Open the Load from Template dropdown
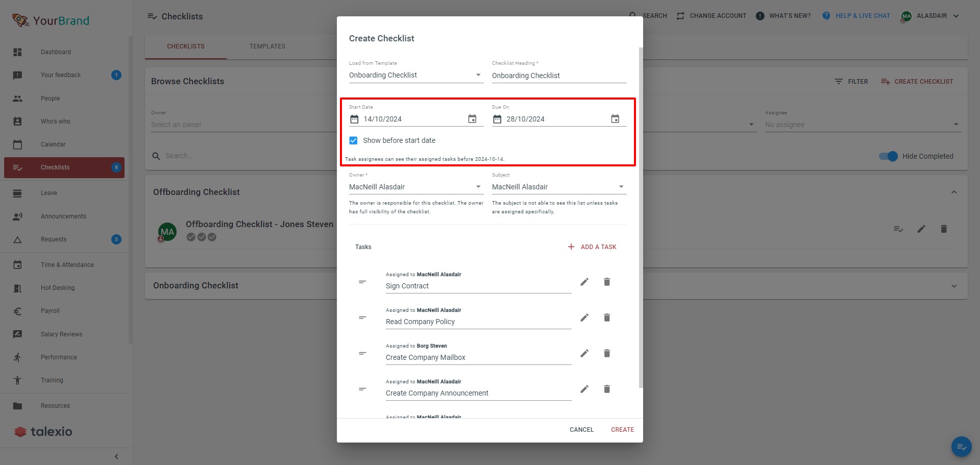980x465 pixels. tap(479, 75)
